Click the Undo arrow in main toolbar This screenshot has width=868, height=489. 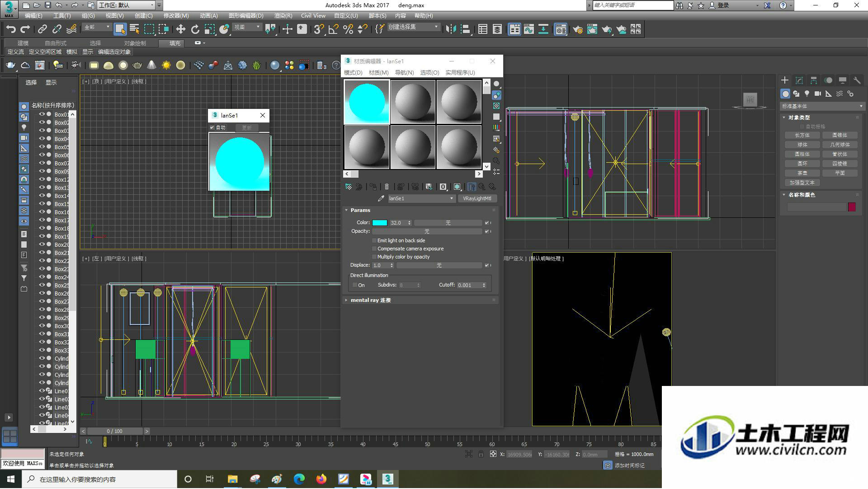10,29
